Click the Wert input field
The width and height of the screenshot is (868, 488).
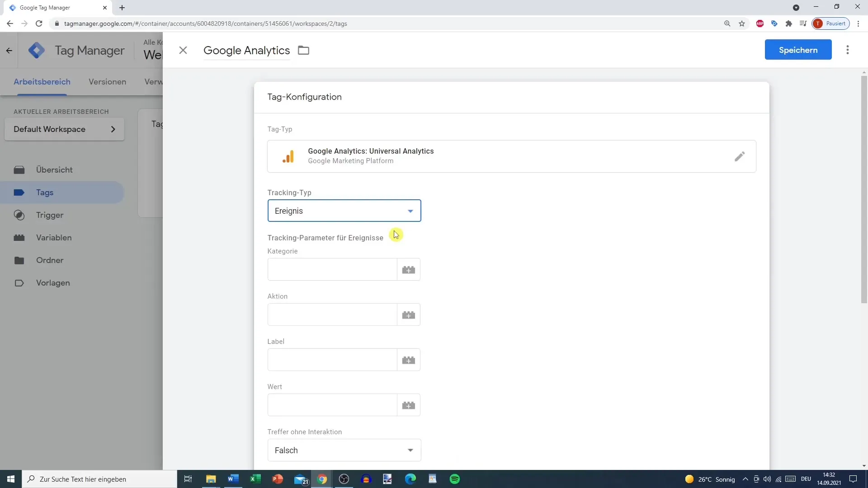pos(332,405)
